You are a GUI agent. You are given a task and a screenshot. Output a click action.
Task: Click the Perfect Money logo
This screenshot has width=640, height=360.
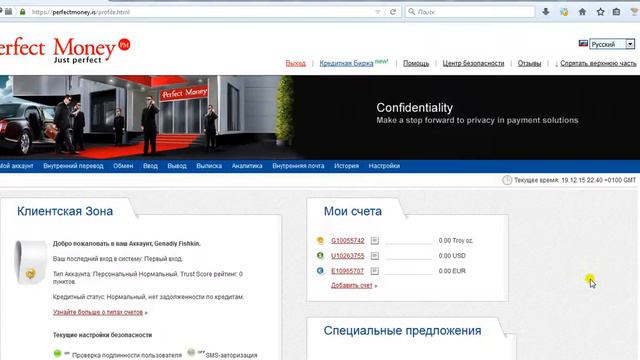[x=64, y=50]
